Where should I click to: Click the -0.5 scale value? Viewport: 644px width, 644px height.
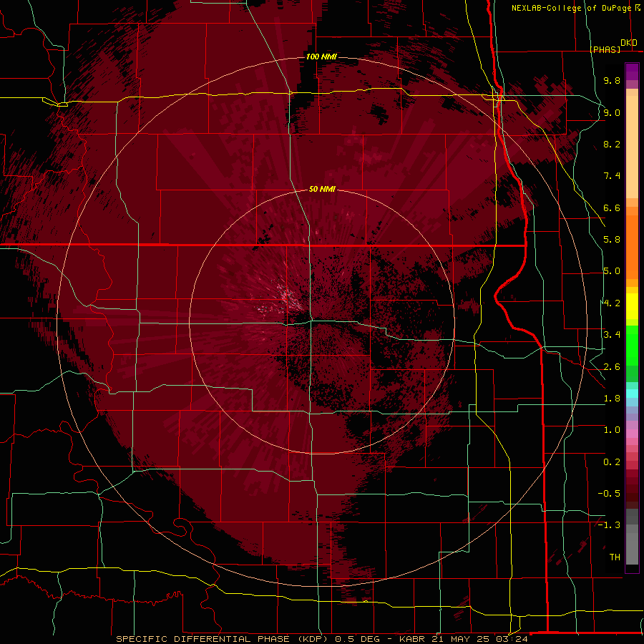click(609, 494)
